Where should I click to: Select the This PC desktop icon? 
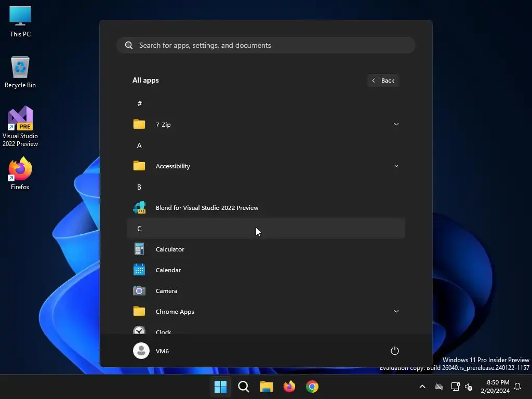(20, 22)
